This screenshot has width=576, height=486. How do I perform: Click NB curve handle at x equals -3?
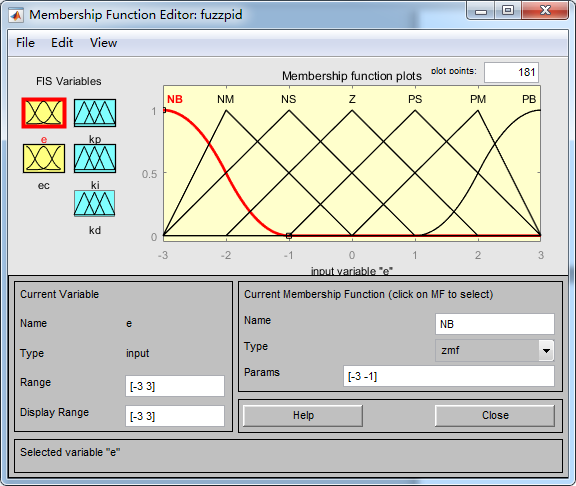(x=164, y=110)
